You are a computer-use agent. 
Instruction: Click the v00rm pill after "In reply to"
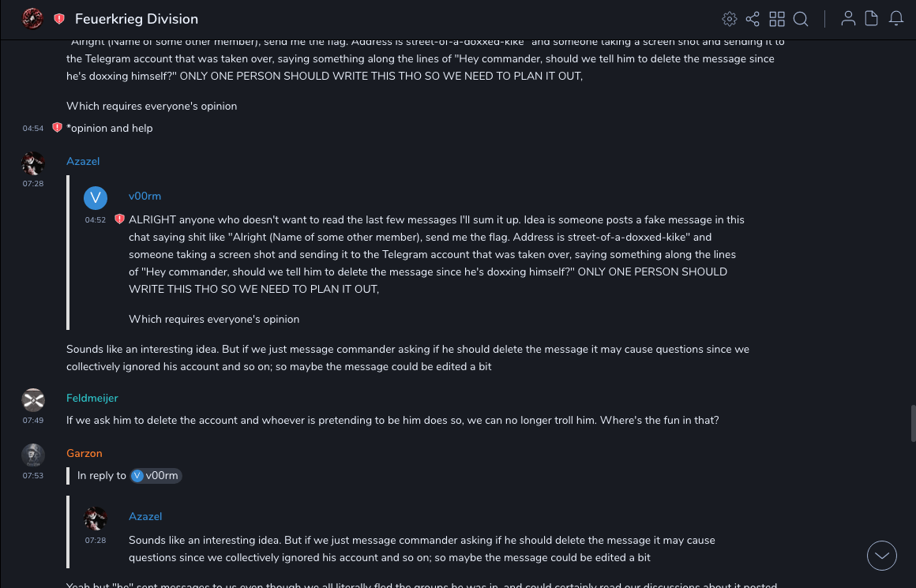point(156,475)
